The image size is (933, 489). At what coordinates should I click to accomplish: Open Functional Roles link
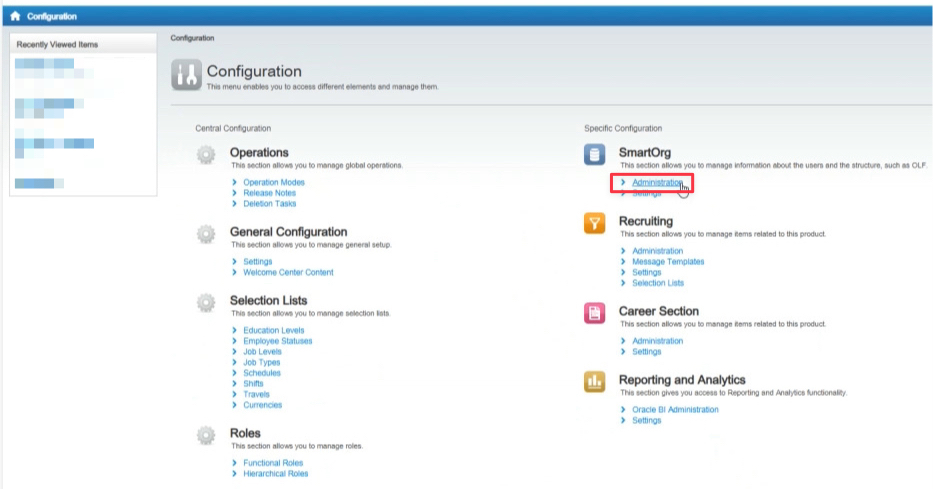pos(273,463)
